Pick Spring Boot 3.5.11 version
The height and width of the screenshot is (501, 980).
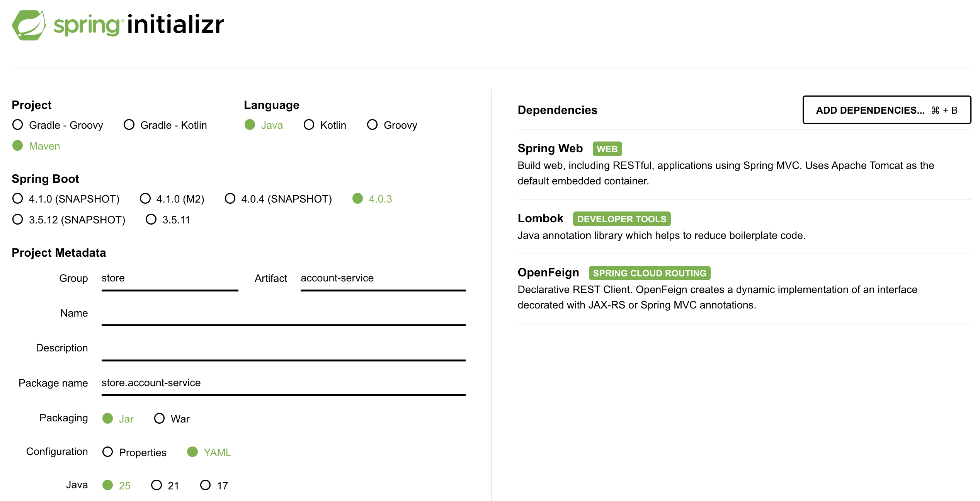(x=151, y=220)
